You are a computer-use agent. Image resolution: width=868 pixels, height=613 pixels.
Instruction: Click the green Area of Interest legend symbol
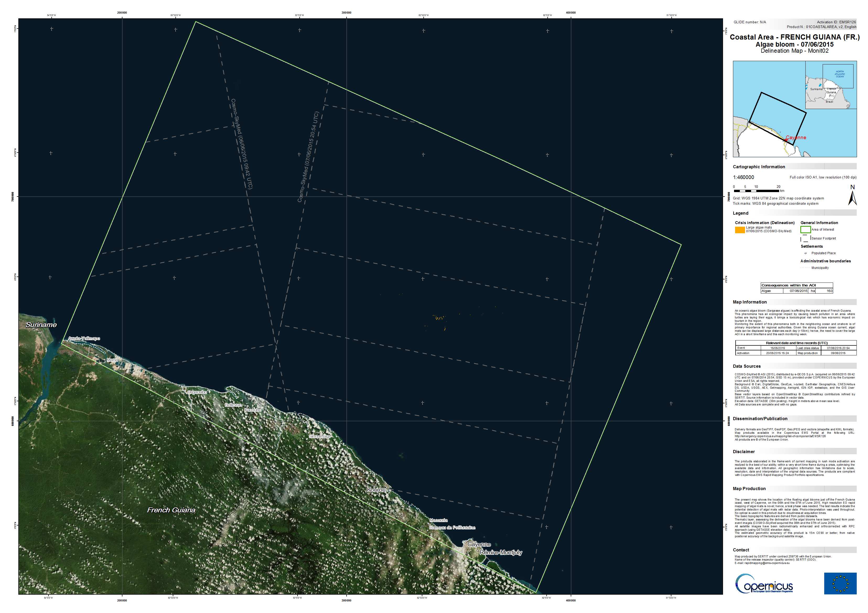(805, 230)
